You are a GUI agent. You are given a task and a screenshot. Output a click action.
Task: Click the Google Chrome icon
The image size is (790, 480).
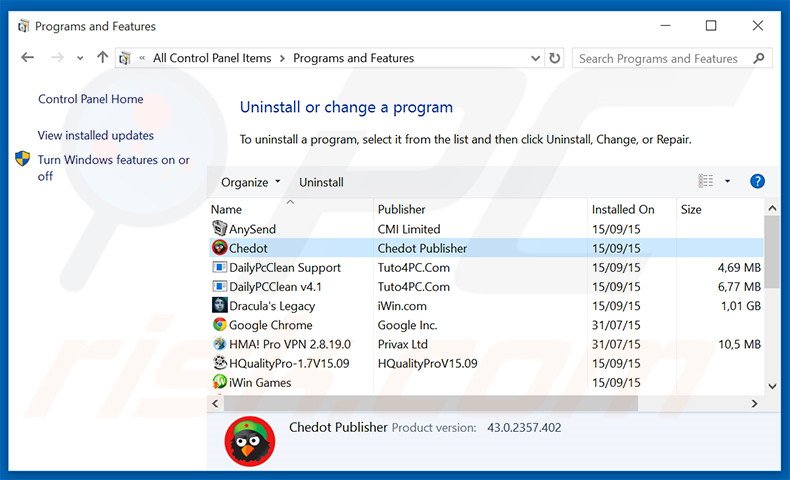coord(219,324)
